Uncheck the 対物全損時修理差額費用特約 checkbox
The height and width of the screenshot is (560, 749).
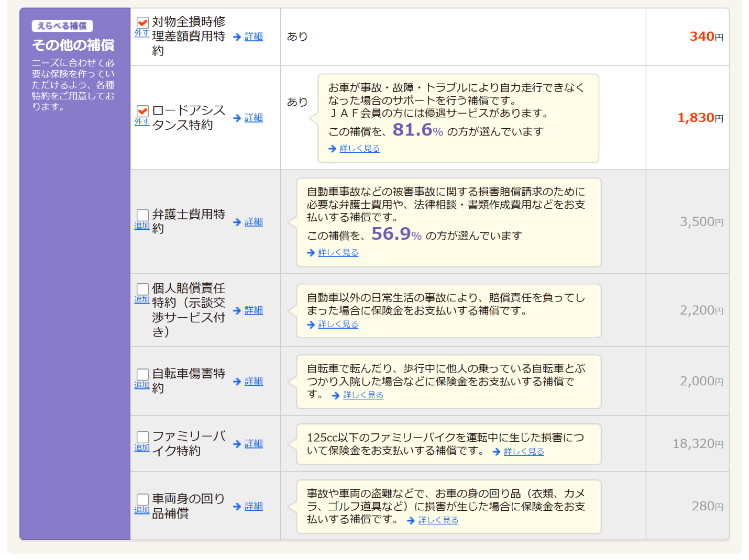pyautogui.click(x=142, y=23)
